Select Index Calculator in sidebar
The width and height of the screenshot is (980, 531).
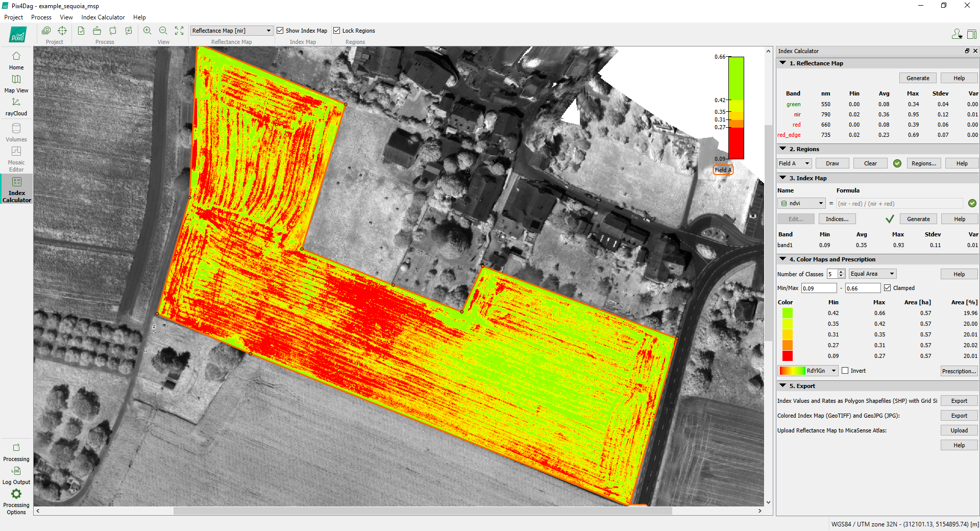coord(16,189)
